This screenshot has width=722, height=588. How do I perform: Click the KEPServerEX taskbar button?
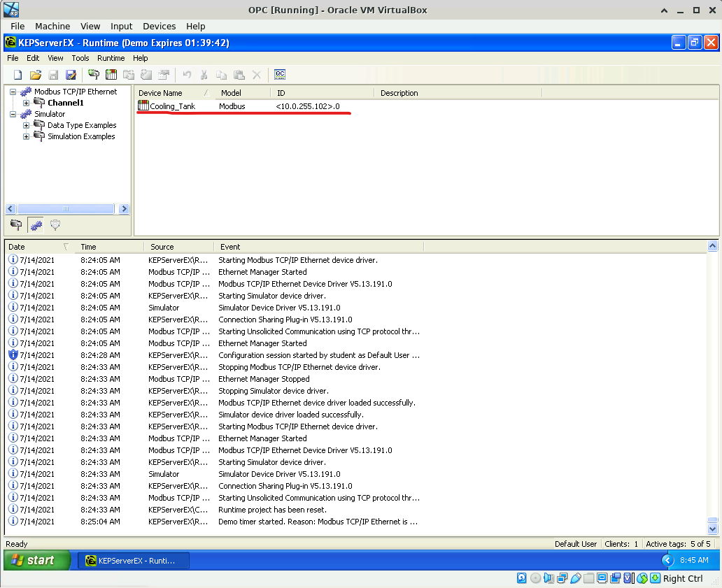[x=134, y=561]
